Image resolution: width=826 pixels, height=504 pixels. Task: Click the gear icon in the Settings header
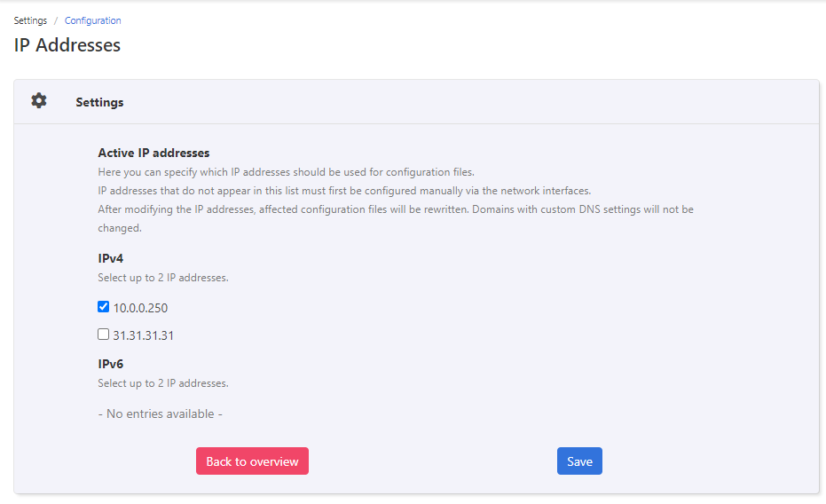pos(39,101)
